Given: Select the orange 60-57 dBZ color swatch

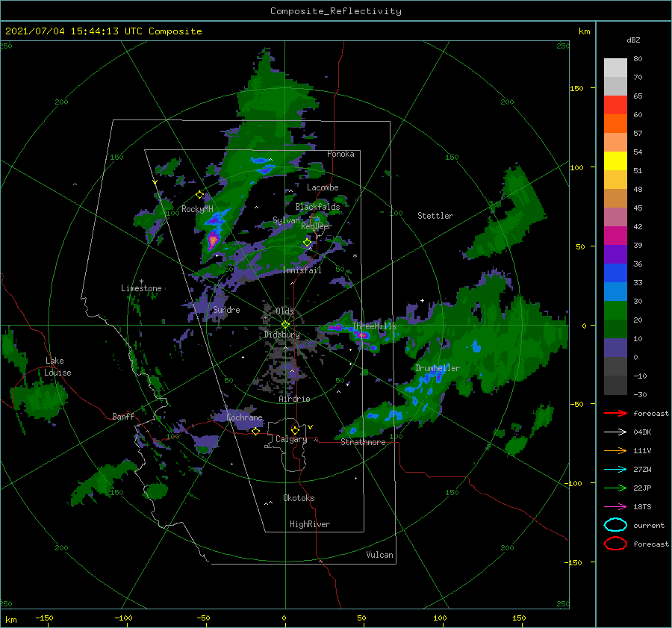Looking at the screenshot, I should pyautogui.click(x=615, y=124).
